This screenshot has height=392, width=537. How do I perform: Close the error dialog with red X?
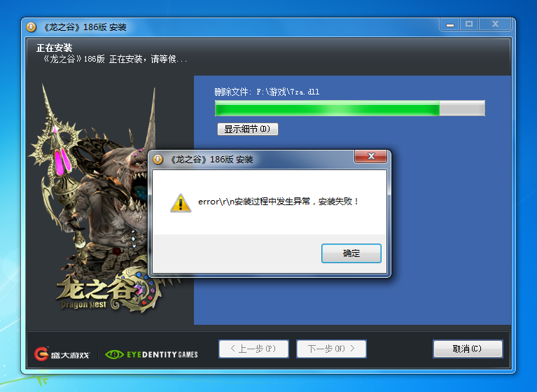point(371,157)
